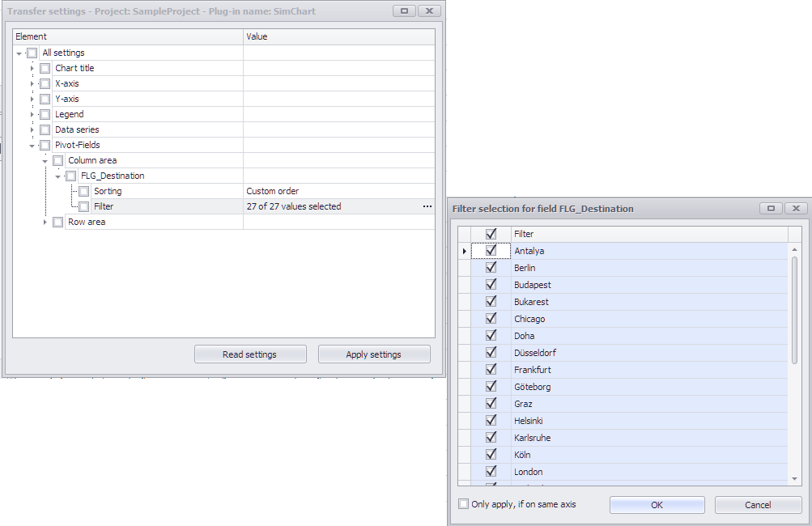
Task: Enable Only apply, if on same axis
Action: [x=464, y=503]
